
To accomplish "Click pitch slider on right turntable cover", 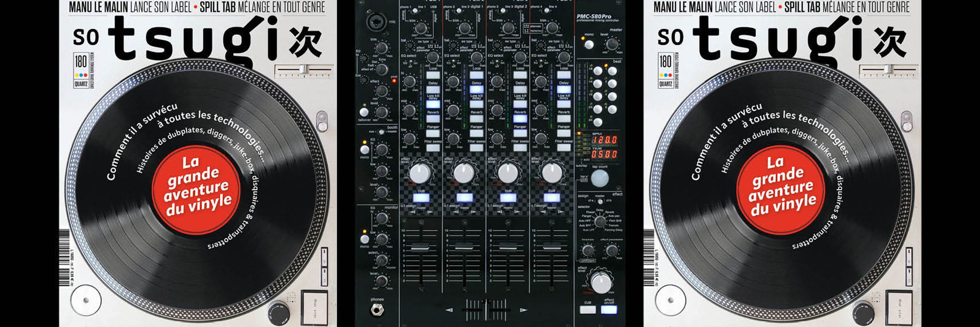I will tap(888, 69).
